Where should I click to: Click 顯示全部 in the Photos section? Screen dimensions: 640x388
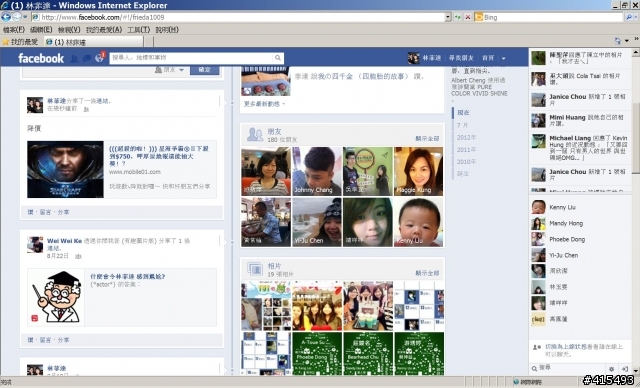click(x=427, y=273)
